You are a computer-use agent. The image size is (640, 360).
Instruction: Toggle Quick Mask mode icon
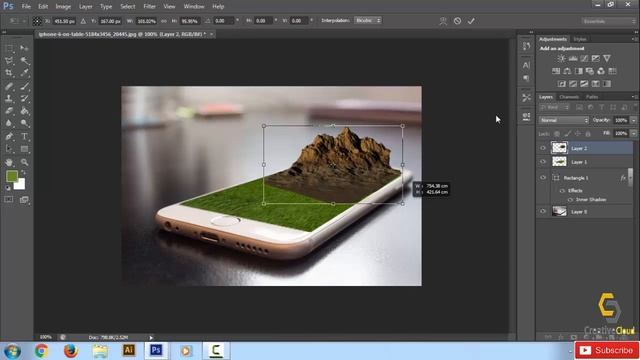click(x=9, y=200)
